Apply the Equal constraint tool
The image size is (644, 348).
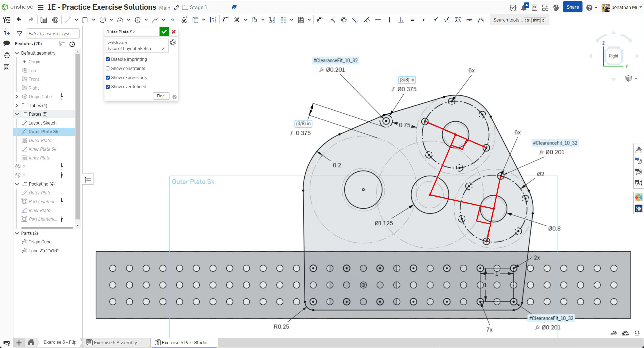pos(412,20)
